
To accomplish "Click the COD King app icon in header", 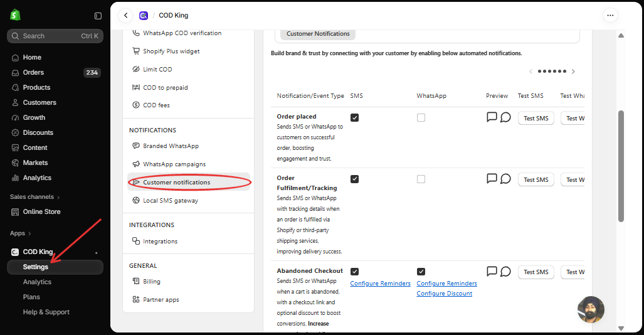I will (x=144, y=16).
